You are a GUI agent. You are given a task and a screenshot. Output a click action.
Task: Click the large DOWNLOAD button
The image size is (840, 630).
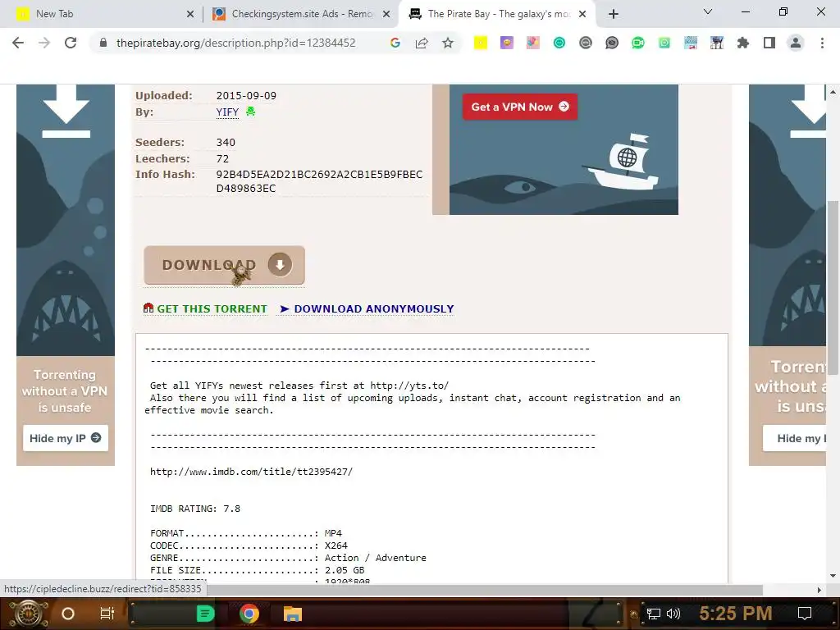224,265
